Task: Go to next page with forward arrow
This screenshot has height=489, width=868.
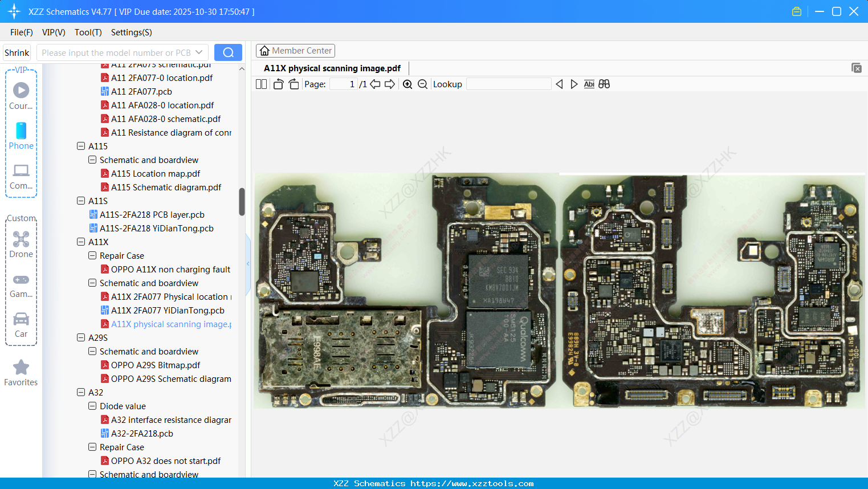Action: (x=389, y=84)
